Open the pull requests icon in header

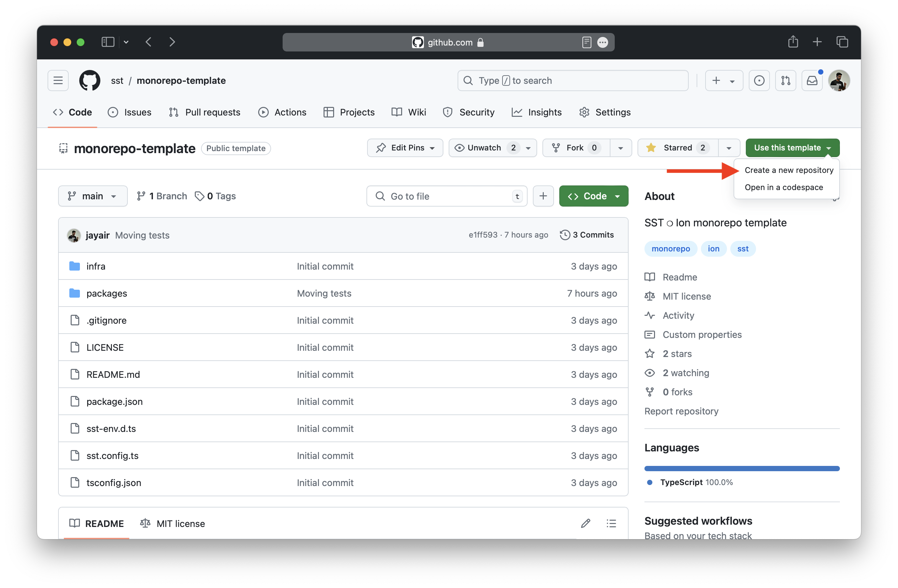click(785, 80)
